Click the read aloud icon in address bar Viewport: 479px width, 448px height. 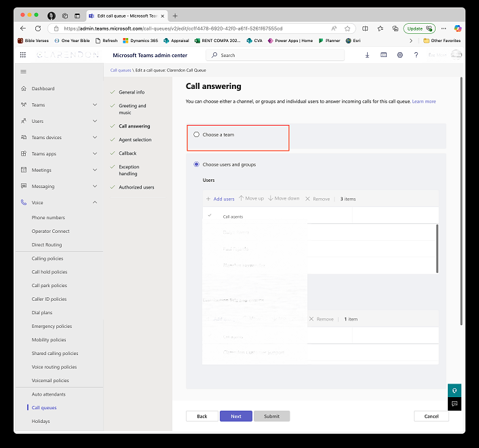[x=334, y=29]
